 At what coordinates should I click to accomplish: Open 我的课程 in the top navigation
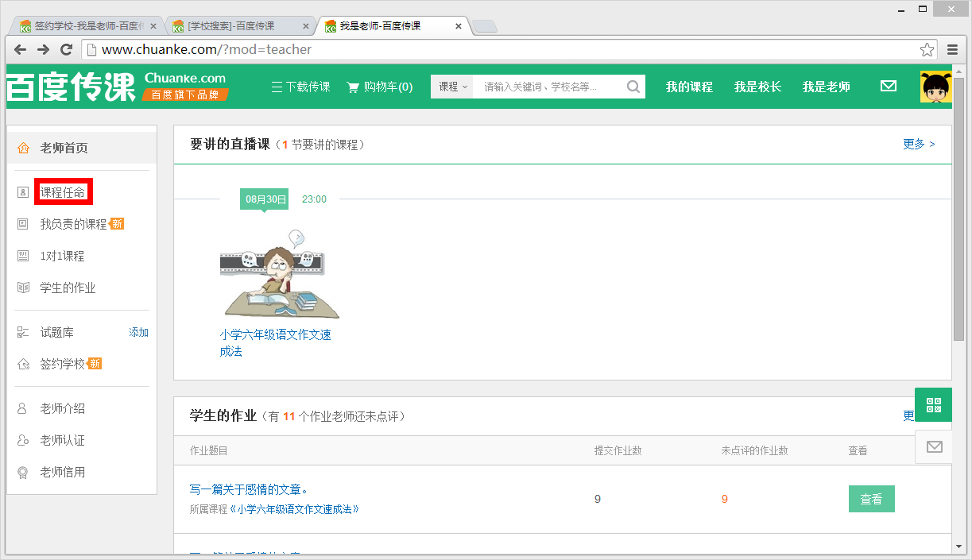click(689, 87)
